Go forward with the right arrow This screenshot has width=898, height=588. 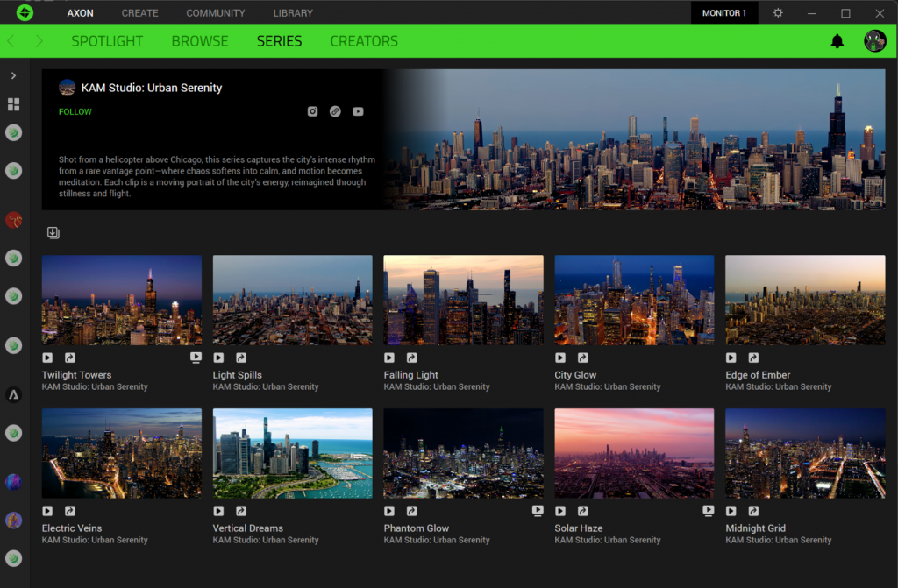39,41
